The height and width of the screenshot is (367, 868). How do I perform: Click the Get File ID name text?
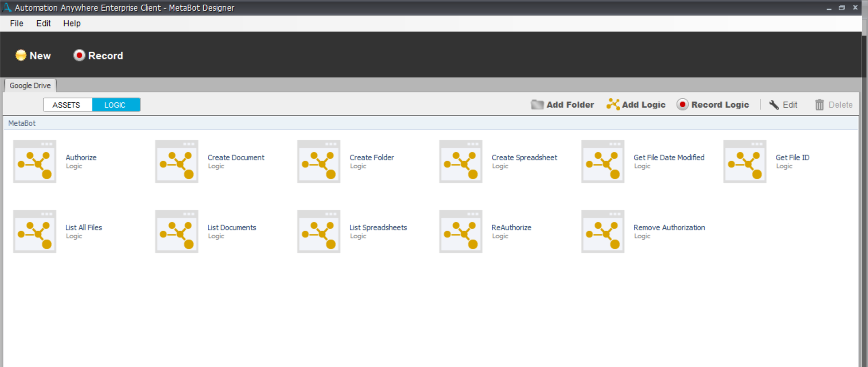click(x=793, y=157)
